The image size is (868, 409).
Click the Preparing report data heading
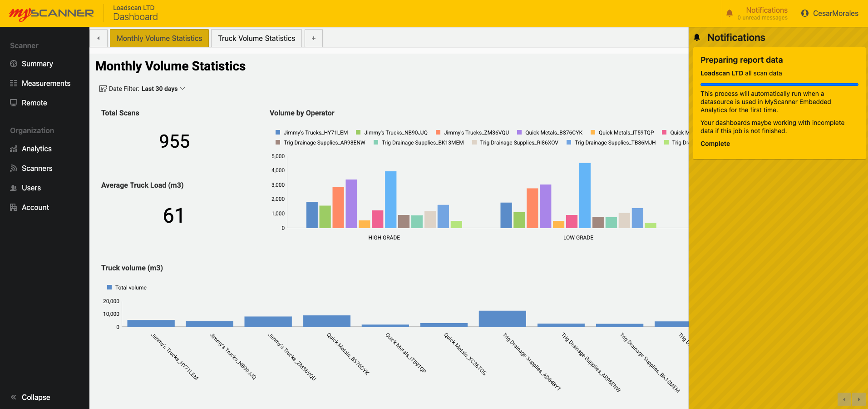(741, 60)
